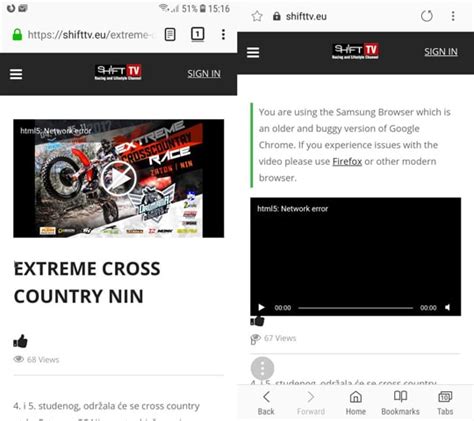Tap the green padlock security icon
The height and width of the screenshot is (421, 474).
(17, 34)
